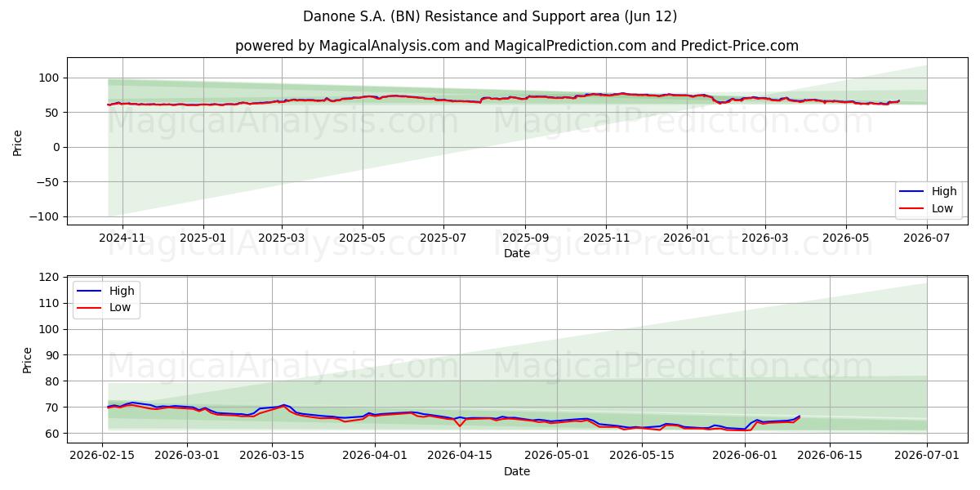This screenshot has width=980, height=490.
Task: Click the 'Date' axis label under upper chart
Action: (x=517, y=254)
